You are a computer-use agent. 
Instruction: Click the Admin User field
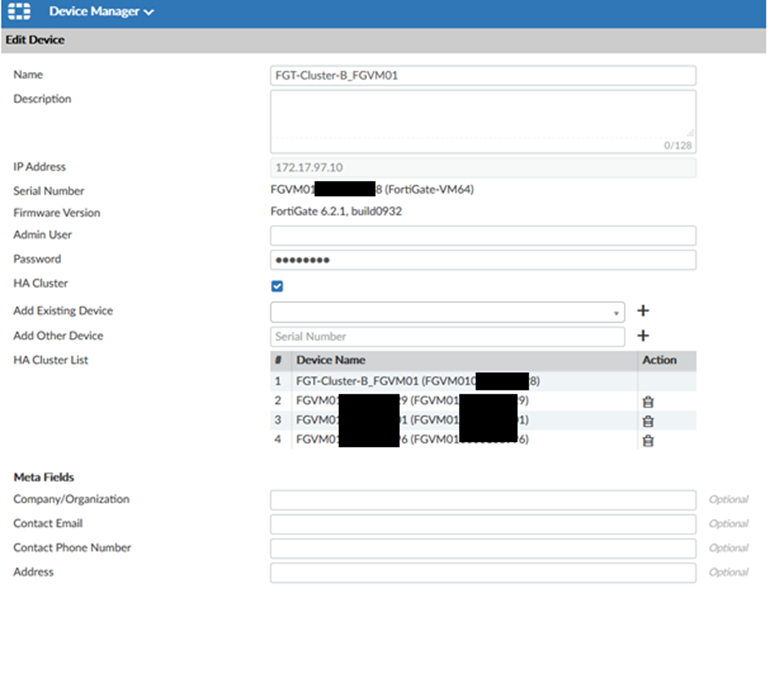(x=482, y=236)
